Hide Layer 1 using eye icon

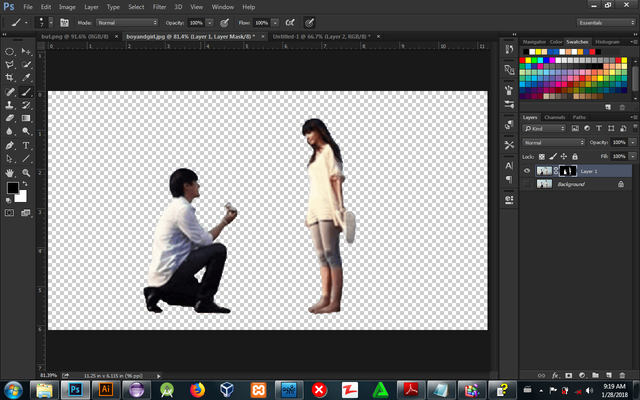click(x=527, y=171)
